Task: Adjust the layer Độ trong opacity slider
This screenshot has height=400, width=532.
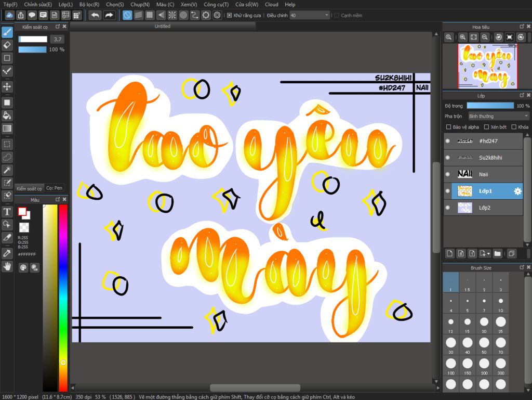Action: (x=490, y=106)
